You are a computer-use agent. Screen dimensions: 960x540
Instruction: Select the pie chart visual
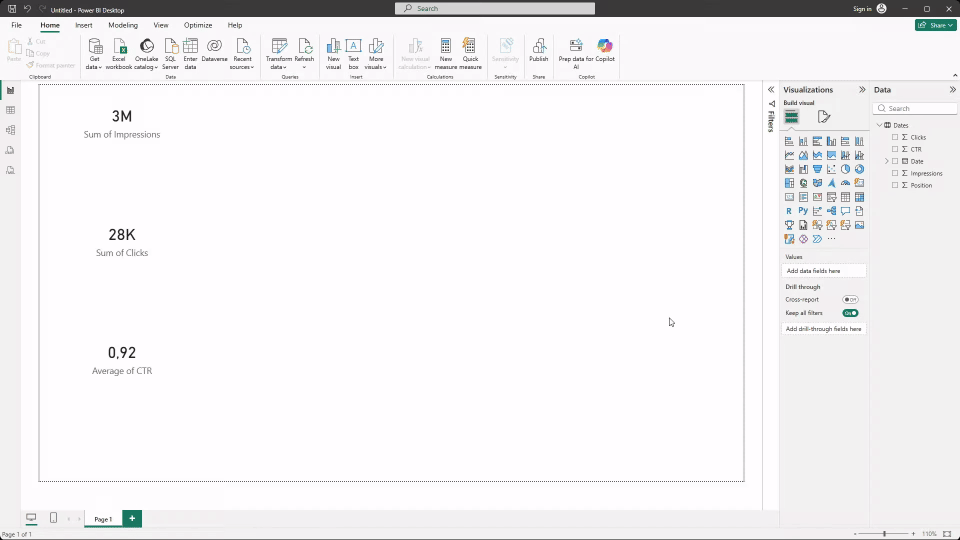point(846,169)
